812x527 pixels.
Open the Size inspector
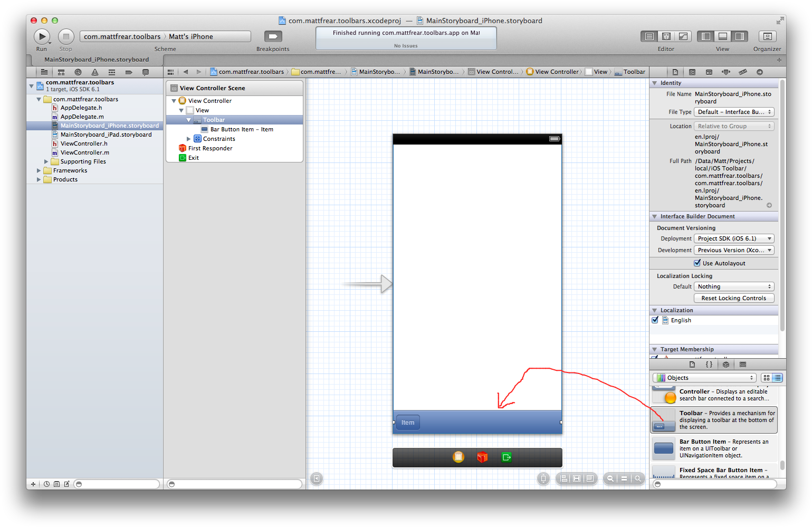pos(743,72)
